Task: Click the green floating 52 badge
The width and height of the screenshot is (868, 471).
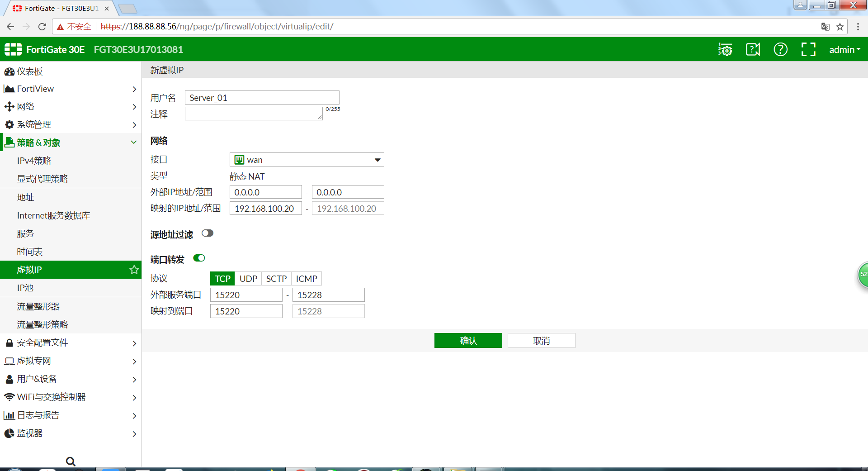Action: click(863, 274)
